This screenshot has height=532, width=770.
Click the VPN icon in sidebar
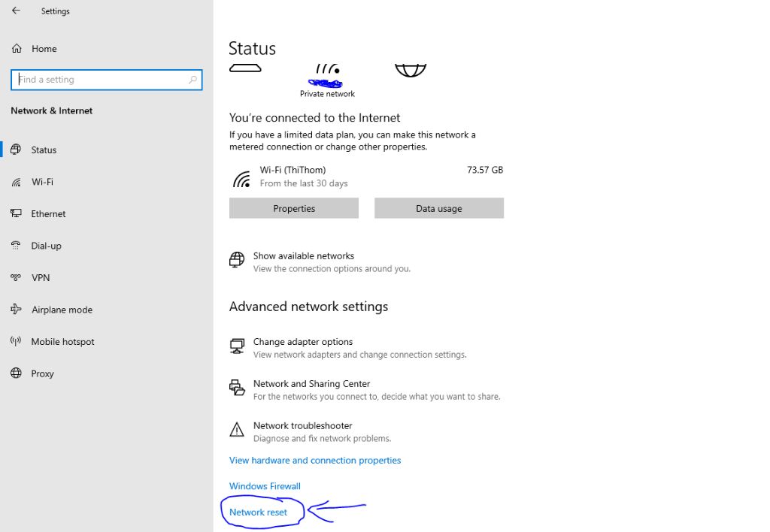[x=16, y=277]
